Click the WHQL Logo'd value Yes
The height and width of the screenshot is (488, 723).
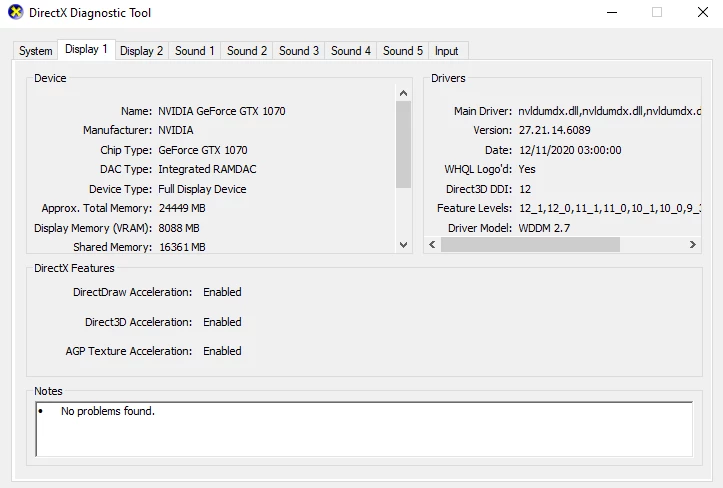click(x=527, y=169)
